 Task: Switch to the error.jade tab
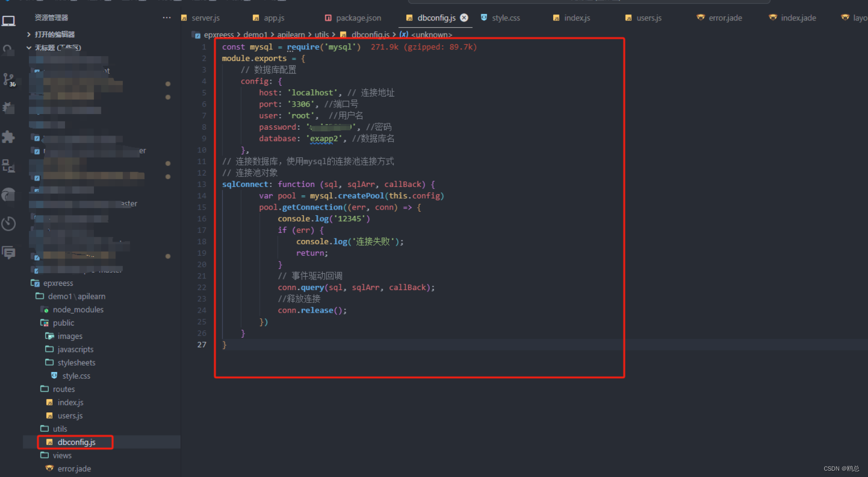[x=719, y=18]
